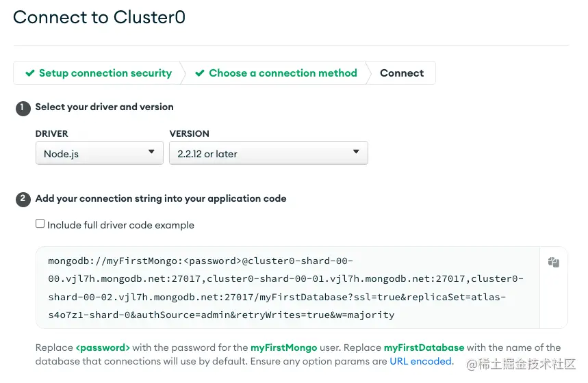Image resolution: width=588 pixels, height=383 pixels.
Task: Click the myFirstDatabase name in instructions
Action: 424,347
